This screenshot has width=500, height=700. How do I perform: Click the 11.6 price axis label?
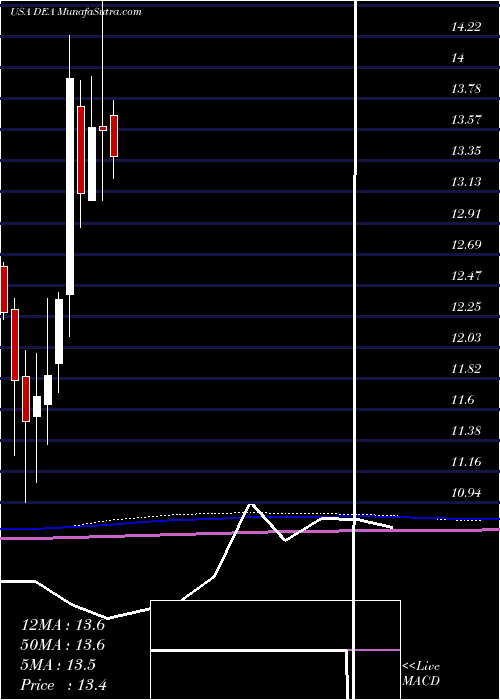click(462, 400)
